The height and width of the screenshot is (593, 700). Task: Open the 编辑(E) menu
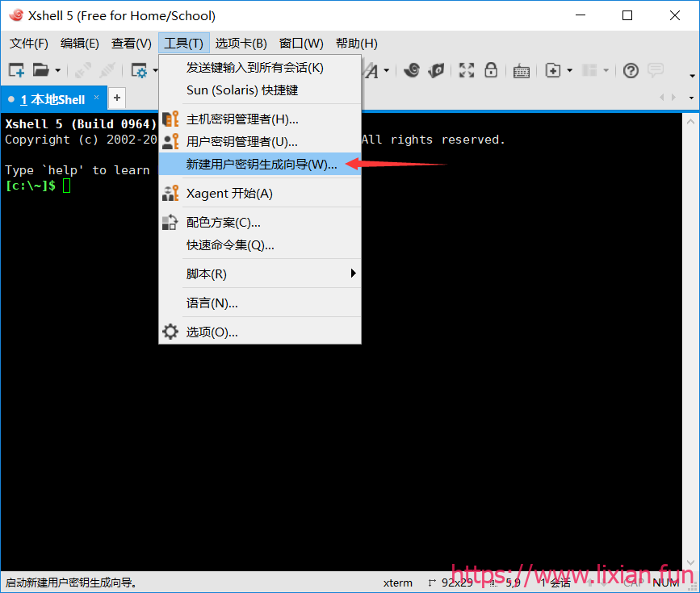point(80,44)
